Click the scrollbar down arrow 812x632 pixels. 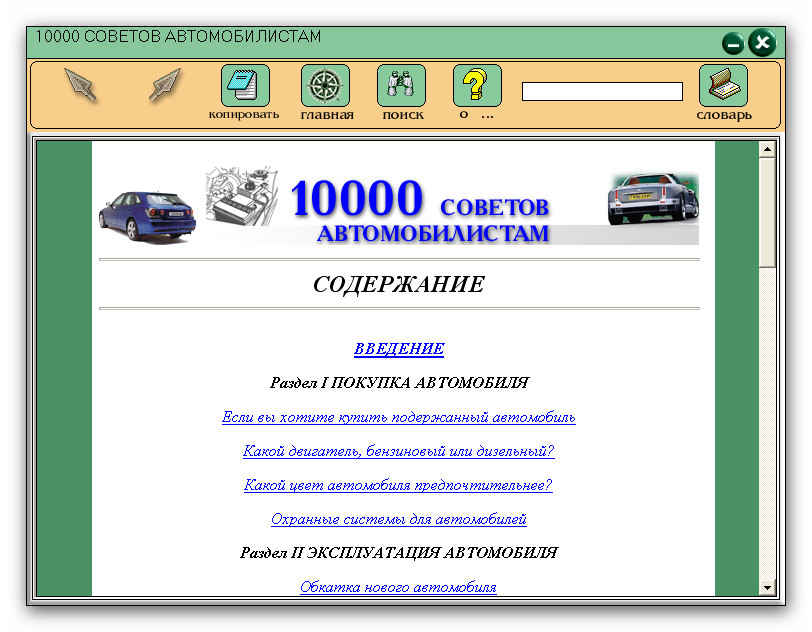(767, 588)
